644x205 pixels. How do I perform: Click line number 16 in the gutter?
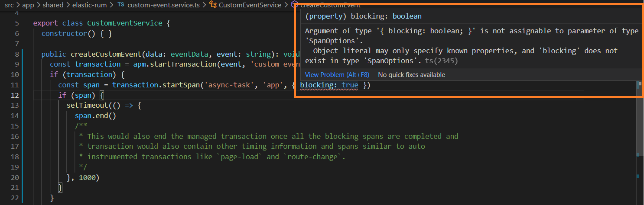pos(15,136)
